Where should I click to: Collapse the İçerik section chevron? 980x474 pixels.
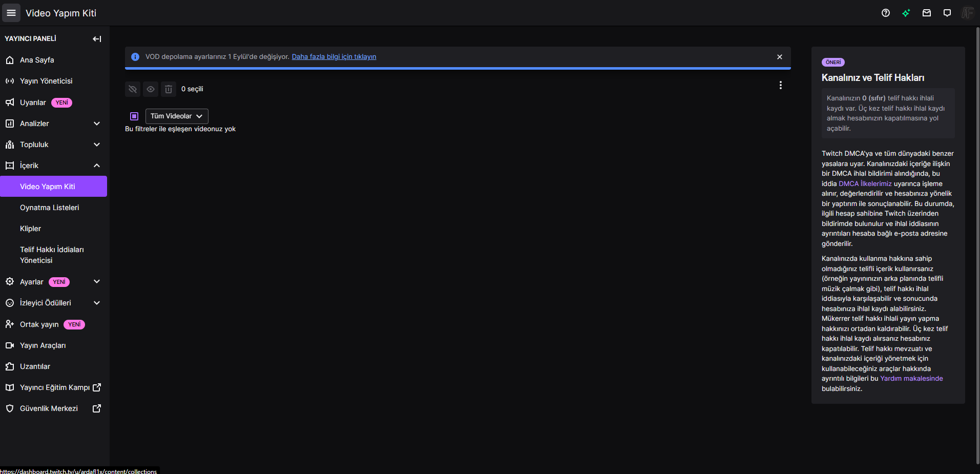pyautogui.click(x=97, y=166)
